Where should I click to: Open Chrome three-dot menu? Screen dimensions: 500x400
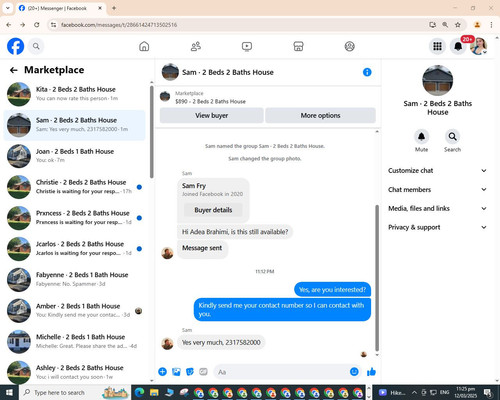click(491, 25)
